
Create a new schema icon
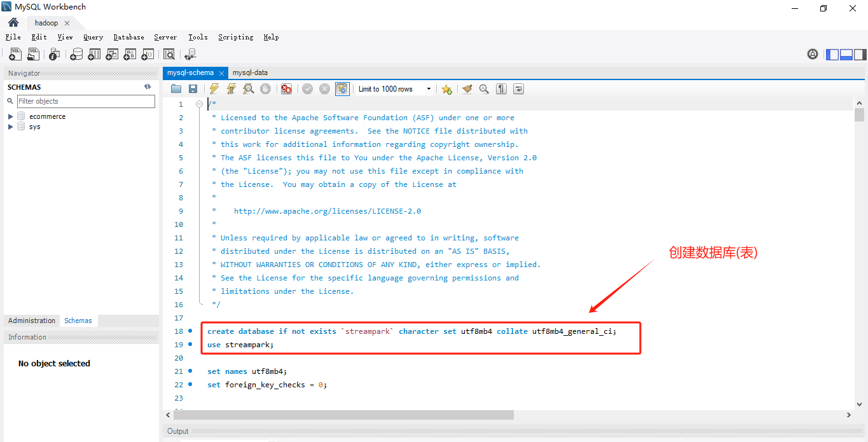[76, 55]
